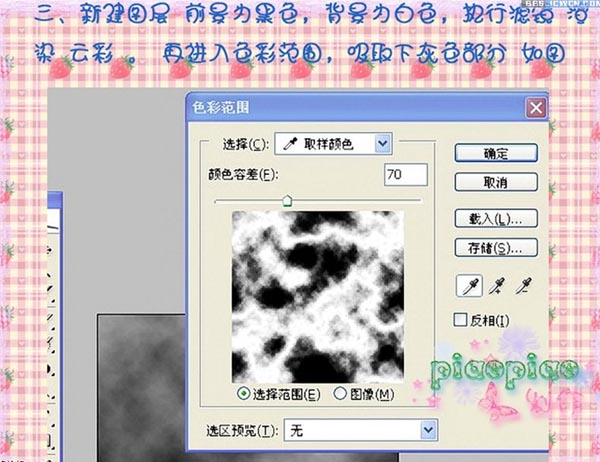Choose the Add to Sample eyedropper (plus)
Viewport: 600px width, 462px height.
click(495, 287)
